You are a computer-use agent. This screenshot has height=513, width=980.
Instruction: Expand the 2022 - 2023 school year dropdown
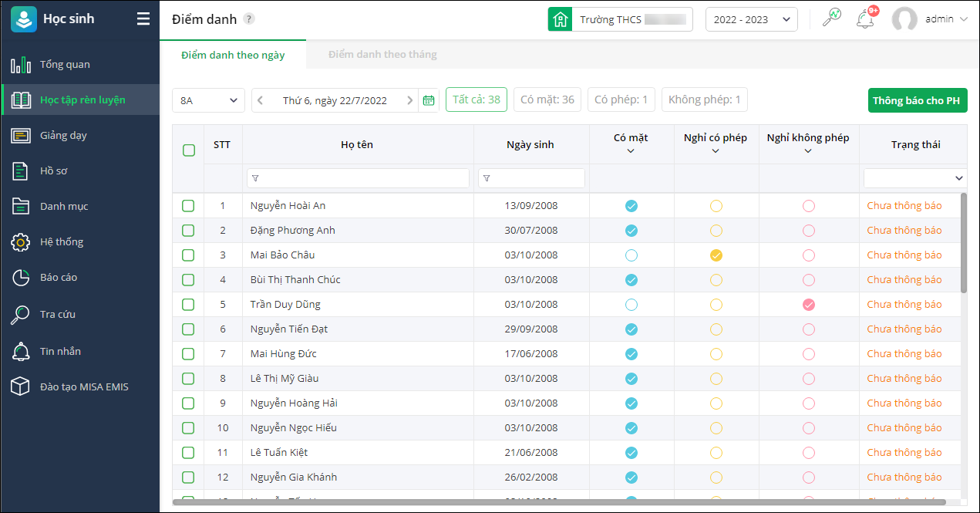pyautogui.click(x=751, y=19)
